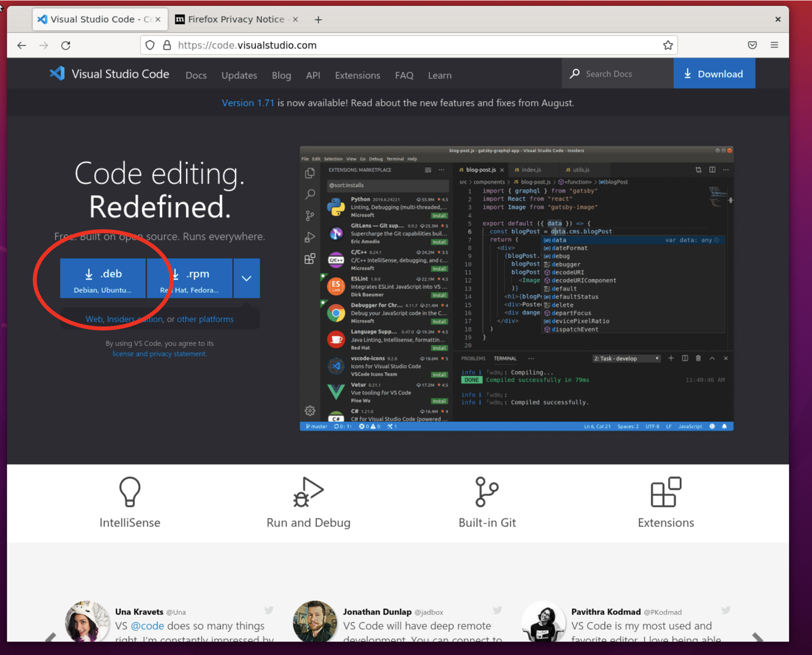Go back with the browser back arrow
Screen dimensions: 812x655
coord(21,45)
